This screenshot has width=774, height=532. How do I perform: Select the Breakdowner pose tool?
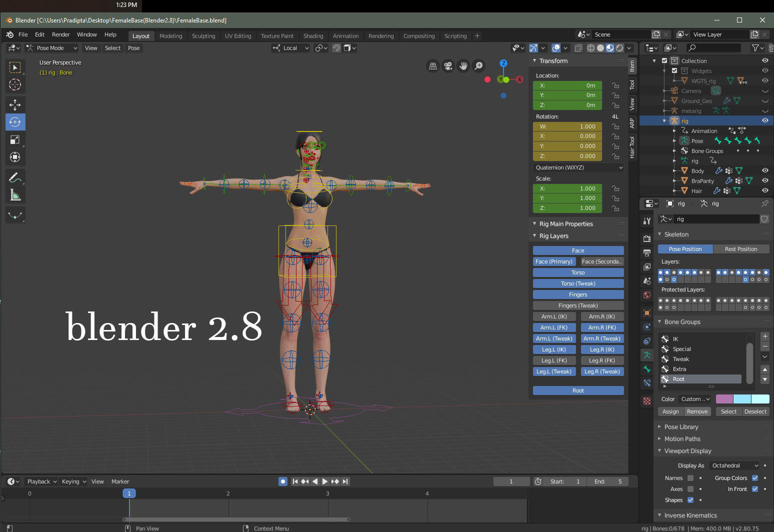[x=15, y=215]
